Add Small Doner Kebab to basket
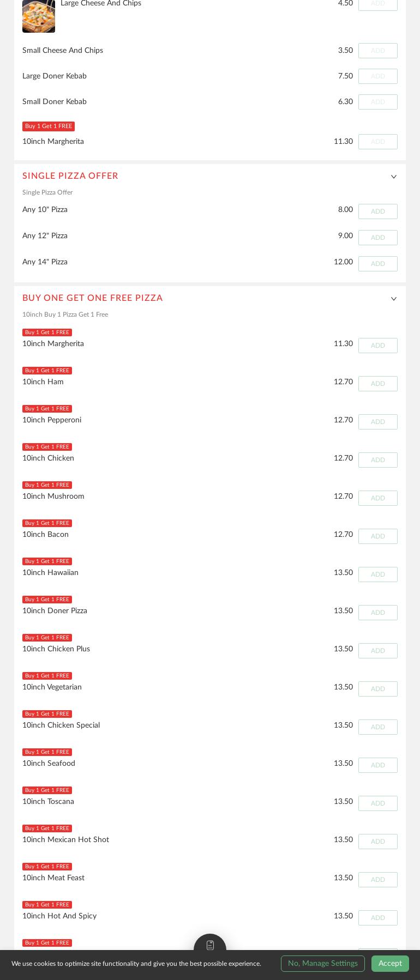420x980 pixels. pyautogui.click(x=377, y=102)
